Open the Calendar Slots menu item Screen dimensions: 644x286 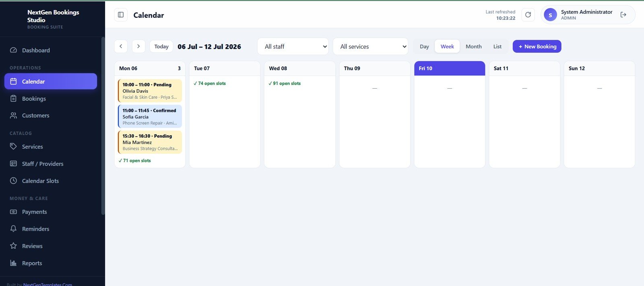coord(51,181)
